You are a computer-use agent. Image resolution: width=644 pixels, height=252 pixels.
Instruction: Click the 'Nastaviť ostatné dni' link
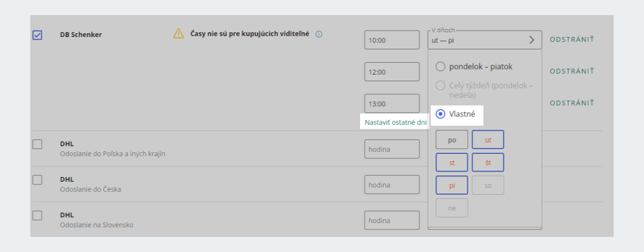(396, 122)
